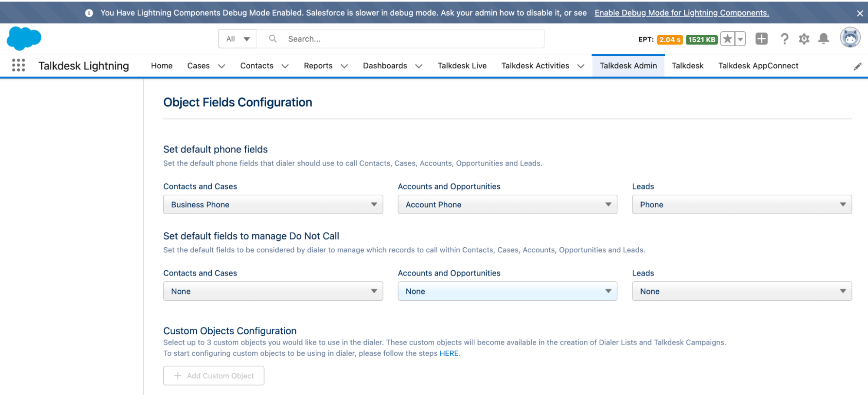
Task: Open global actions with the plus icon
Action: tap(761, 39)
